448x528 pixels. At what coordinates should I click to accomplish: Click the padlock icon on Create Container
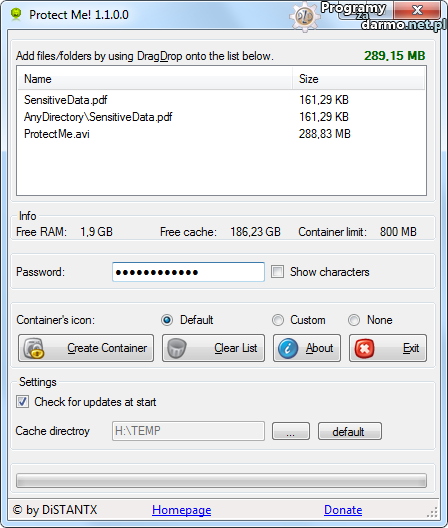click(33, 349)
